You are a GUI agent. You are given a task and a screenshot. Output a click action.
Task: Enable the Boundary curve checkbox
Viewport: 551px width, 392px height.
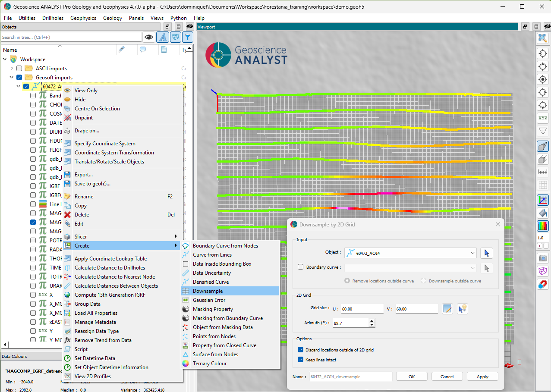(x=301, y=267)
